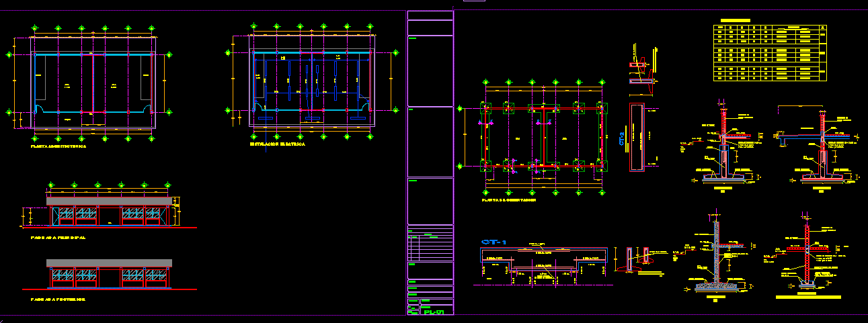Select the rear facade elevation drawing
The height and width of the screenshot is (323, 868).
click(x=108, y=275)
